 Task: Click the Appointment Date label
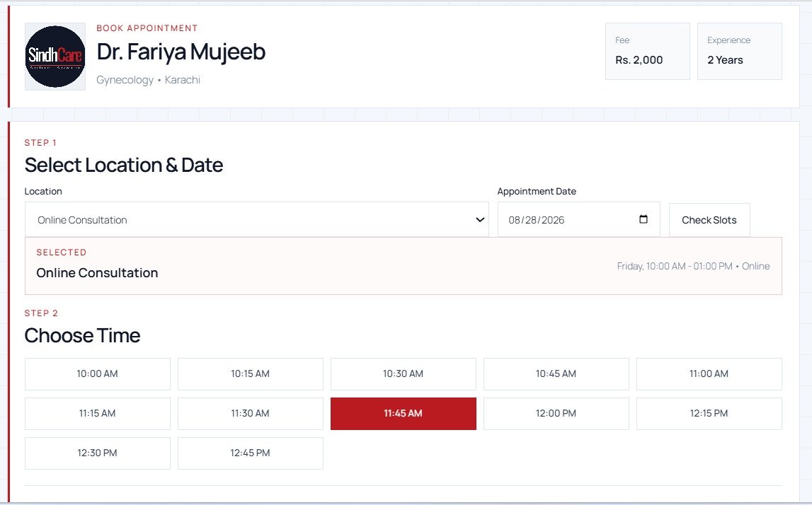pyautogui.click(x=537, y=192)
